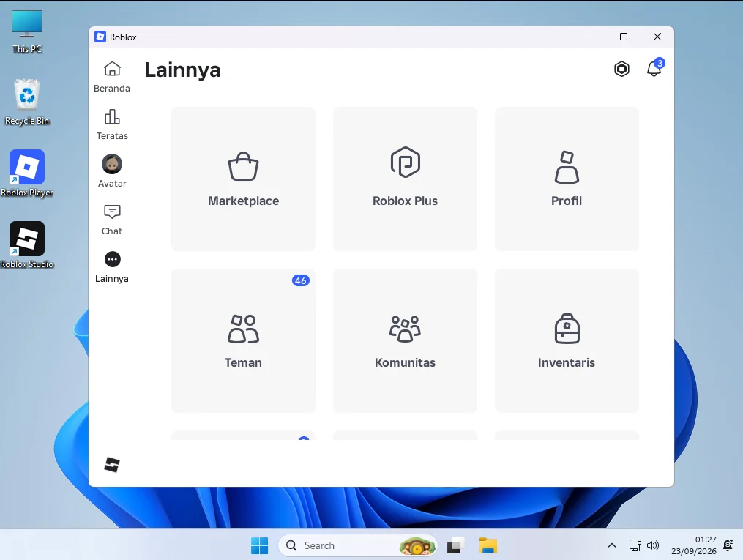Image resolution: width=743 pixels, height=560 pixels.
Task: Open the Teman friends tile
Action: tap(243, 340)
